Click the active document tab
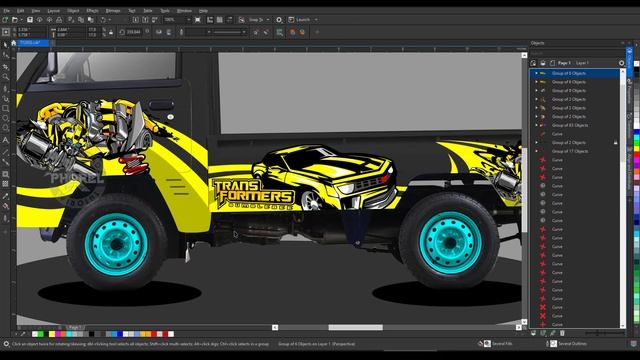 pos(33,43)
